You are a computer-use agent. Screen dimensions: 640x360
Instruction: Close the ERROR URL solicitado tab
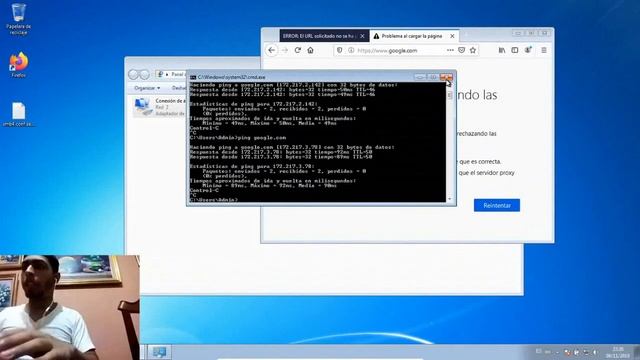click(362, 36)
